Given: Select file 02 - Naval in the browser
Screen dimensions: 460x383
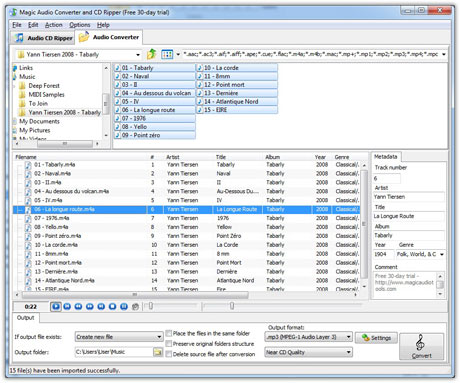Looking at the screenshot, I should (154, 76).
